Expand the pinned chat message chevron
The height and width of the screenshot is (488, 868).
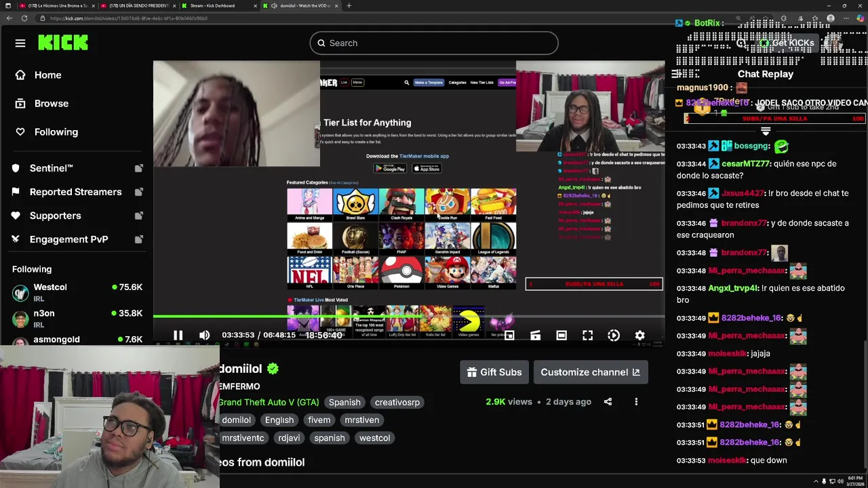[766, 131]
